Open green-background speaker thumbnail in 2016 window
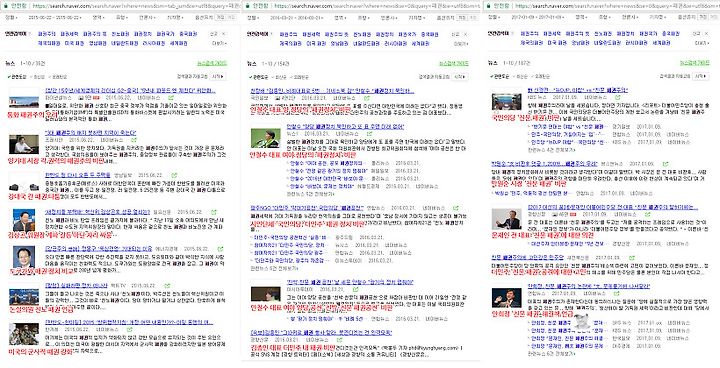This screenshot has width=720, height=368. pyautogui.click(x=266, y=138)
